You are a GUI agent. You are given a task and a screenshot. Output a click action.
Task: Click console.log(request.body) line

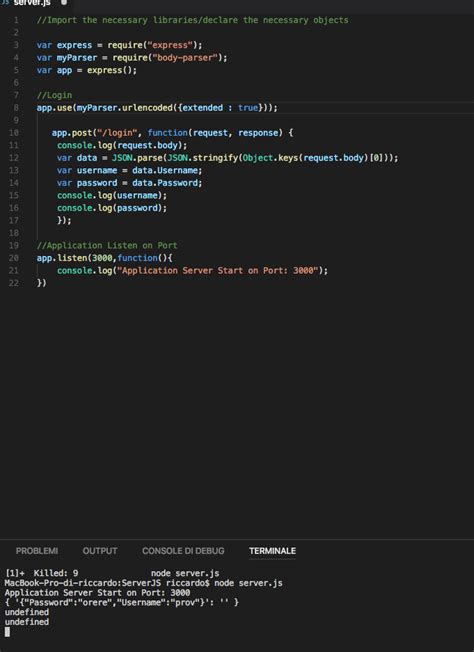(x=122, y=145)
